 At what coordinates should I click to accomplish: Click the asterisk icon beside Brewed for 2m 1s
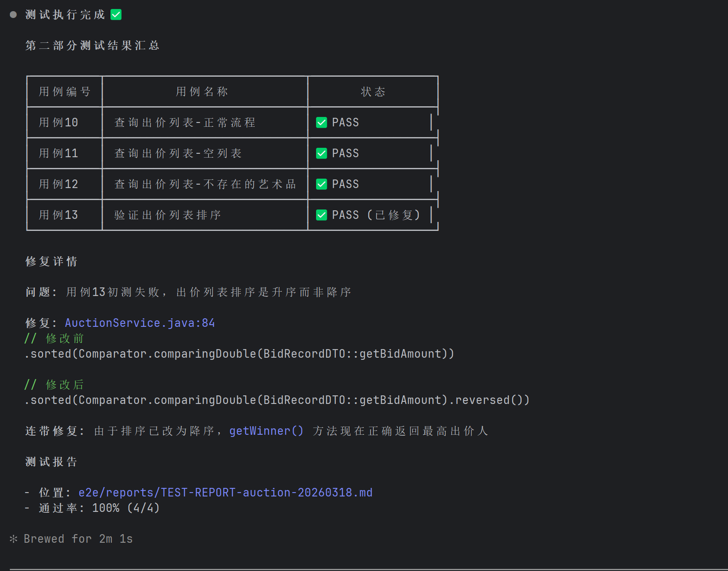tap(13, 538)
